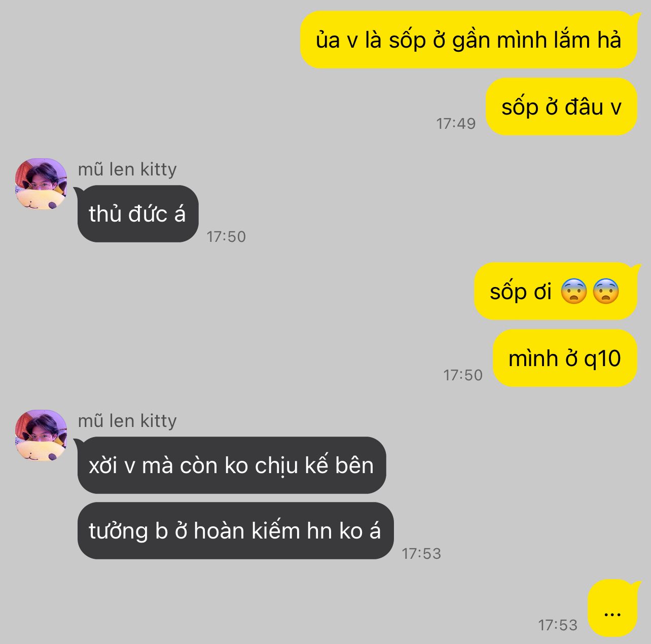Tap the 'thủ đức á' message bubble
651x644 pixels.
pyautogui.click(x=138, y=213)
